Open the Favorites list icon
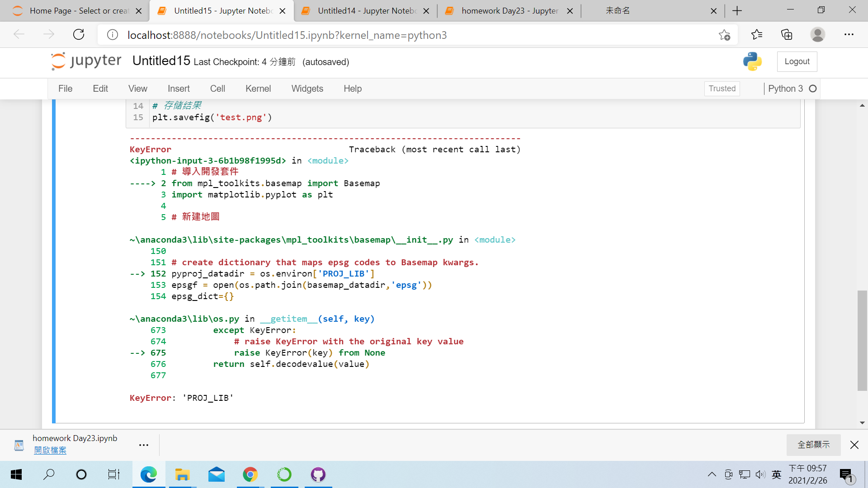 [x=756, y=35]
